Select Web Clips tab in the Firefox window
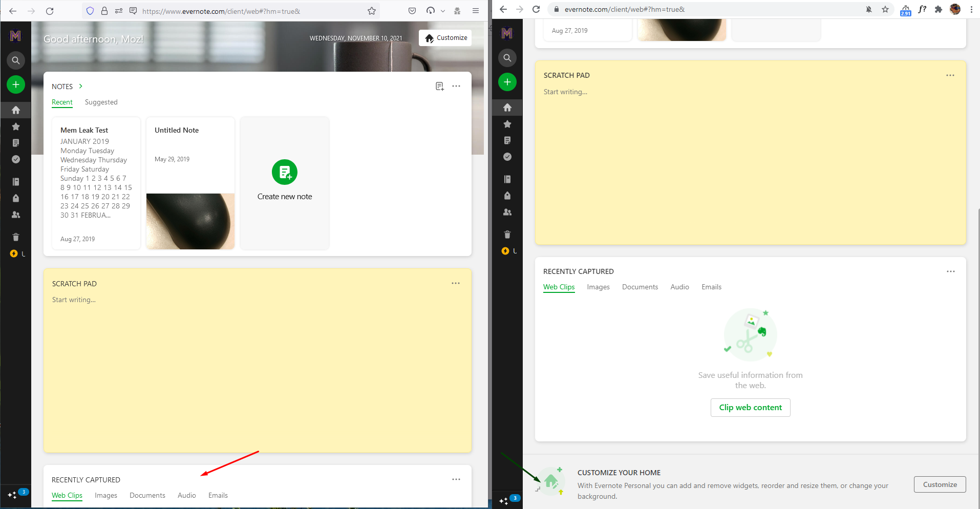This screenshot has height=509, width=980. pos(67,496)
